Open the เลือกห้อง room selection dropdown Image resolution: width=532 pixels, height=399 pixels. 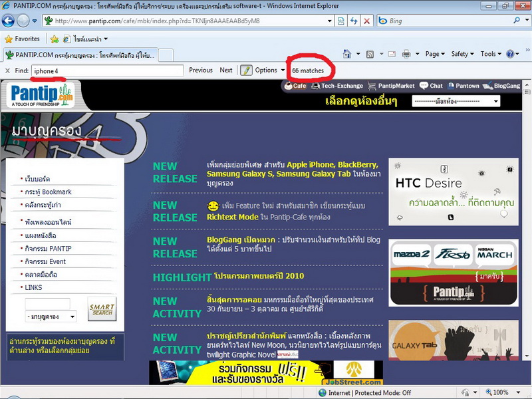(x=456, y=101)
